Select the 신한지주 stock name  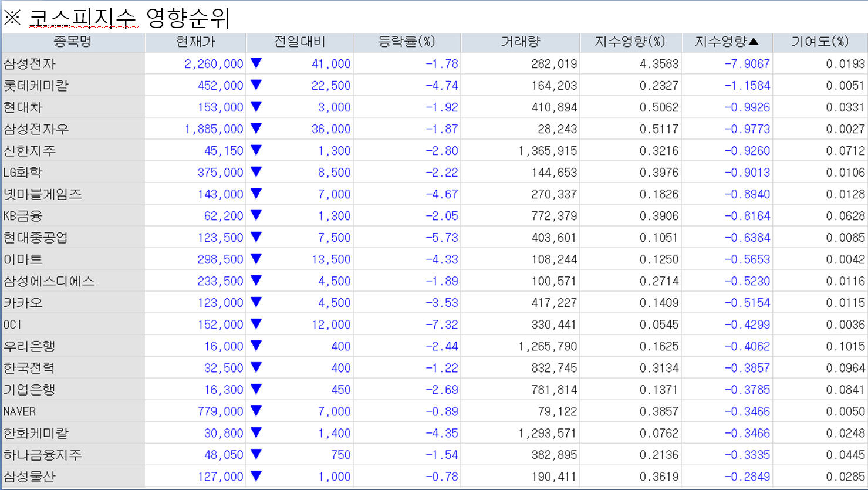30,151
